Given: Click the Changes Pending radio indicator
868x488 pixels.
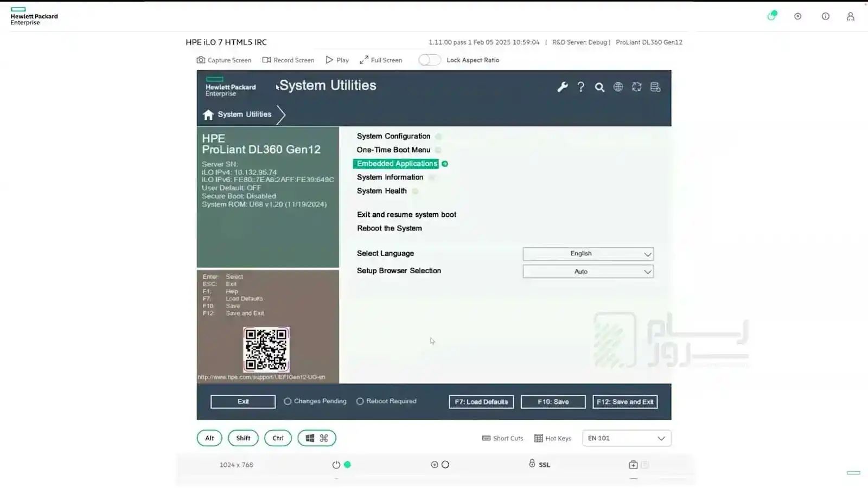Looking at the screenshot, I should tap(288, 401).
